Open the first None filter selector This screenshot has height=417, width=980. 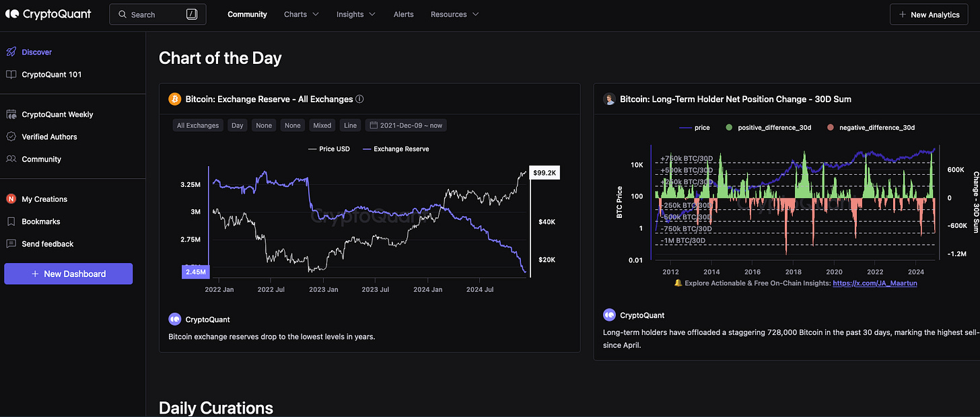265,125
